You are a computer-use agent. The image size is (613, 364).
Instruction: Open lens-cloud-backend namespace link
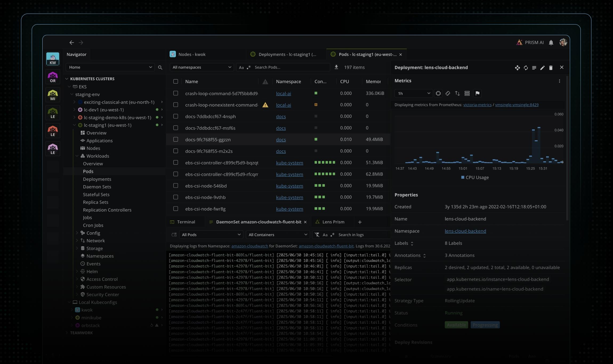[x=465, y=231]
